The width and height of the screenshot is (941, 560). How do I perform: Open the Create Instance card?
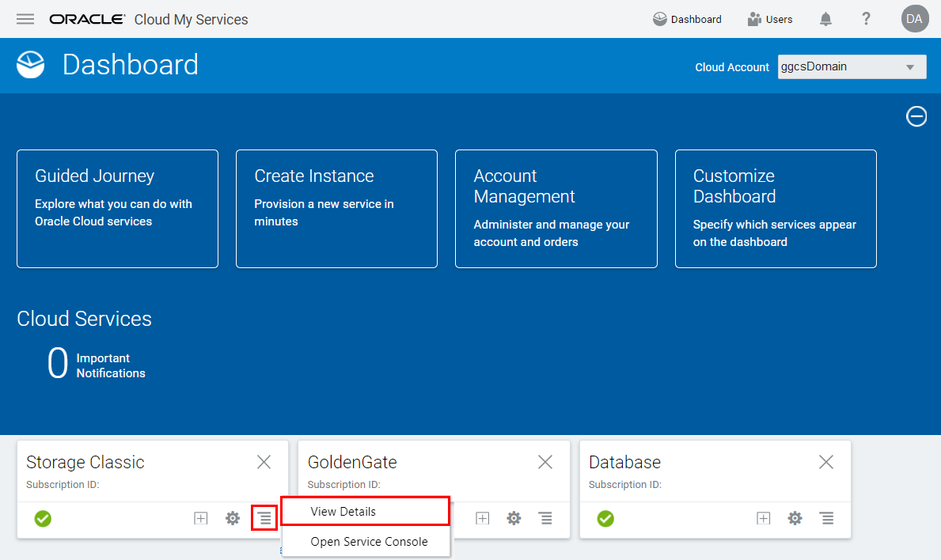336,209
